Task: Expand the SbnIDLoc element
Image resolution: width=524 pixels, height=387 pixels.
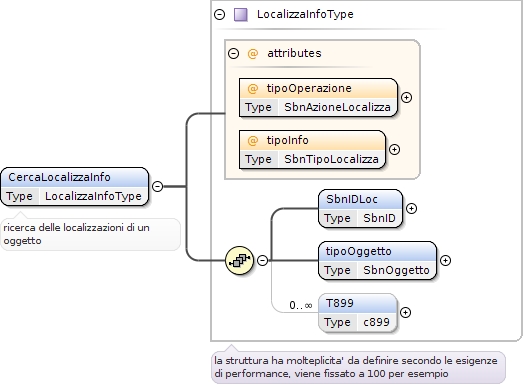Action: pos(411,209)
